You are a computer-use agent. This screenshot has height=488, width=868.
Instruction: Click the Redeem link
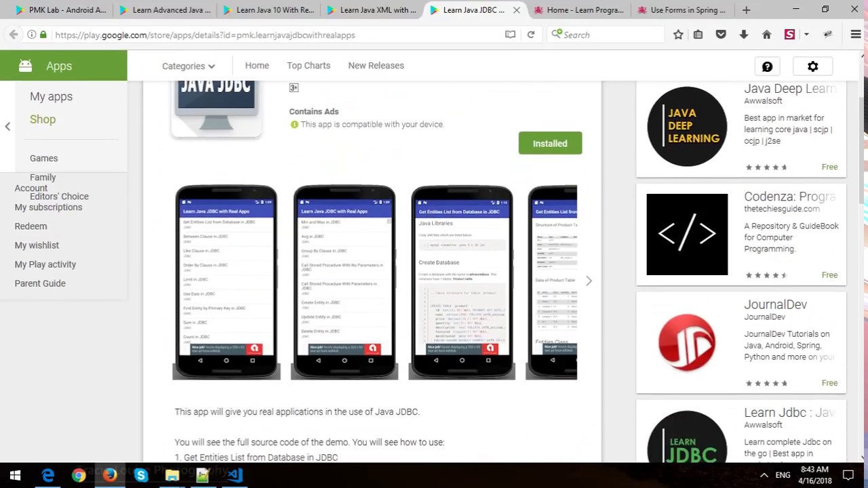click(x=31, y=226)
